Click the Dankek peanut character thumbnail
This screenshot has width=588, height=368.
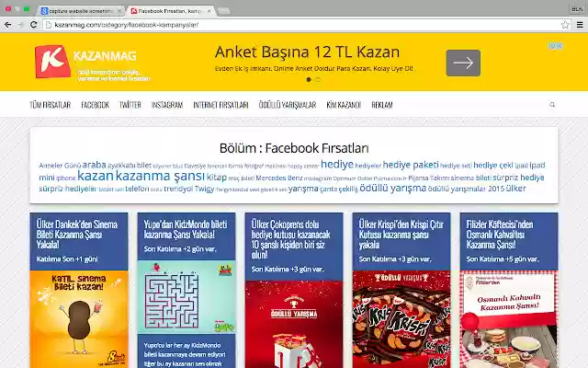pyautogui.click(x=79, y=319)
